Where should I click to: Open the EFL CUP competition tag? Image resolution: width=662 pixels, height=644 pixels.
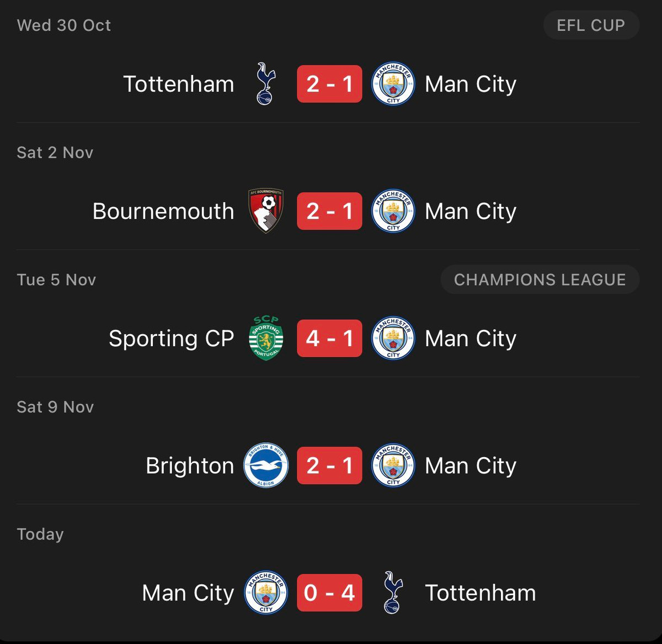(x=591, y=25)
